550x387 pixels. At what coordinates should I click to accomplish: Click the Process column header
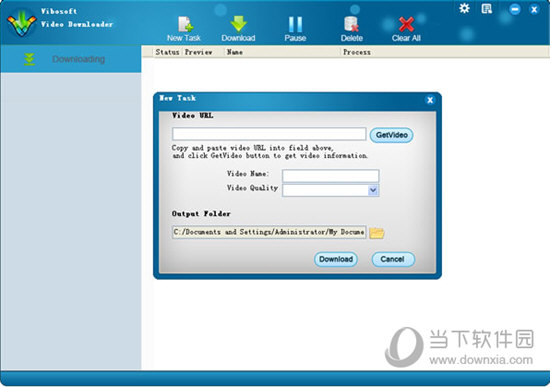click(357, 52)
